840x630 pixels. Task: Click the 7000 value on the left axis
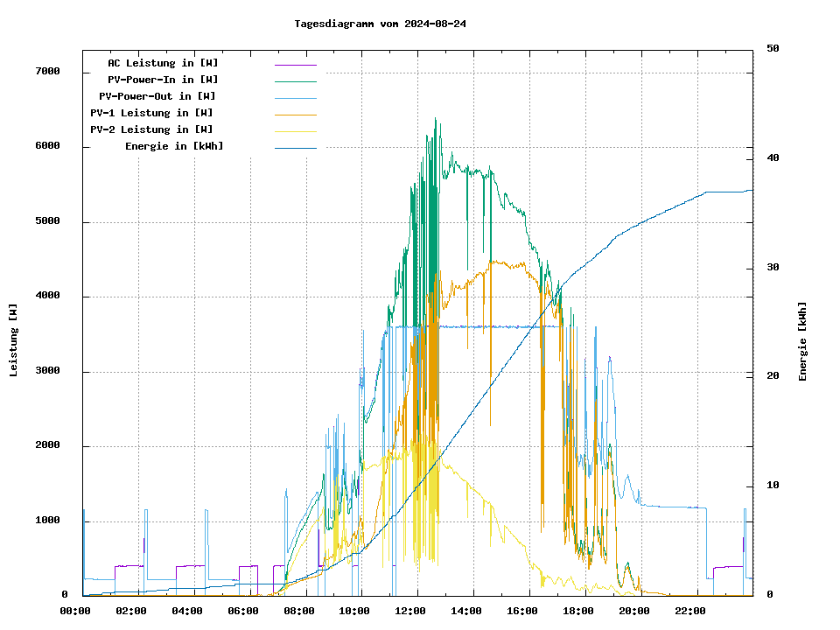click(47, 72)
